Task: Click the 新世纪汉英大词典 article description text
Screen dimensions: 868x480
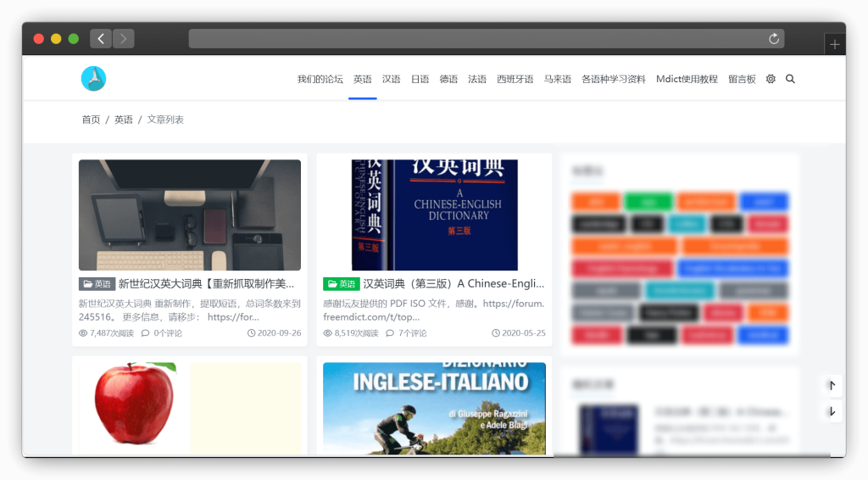Action: tap(190, 310)
